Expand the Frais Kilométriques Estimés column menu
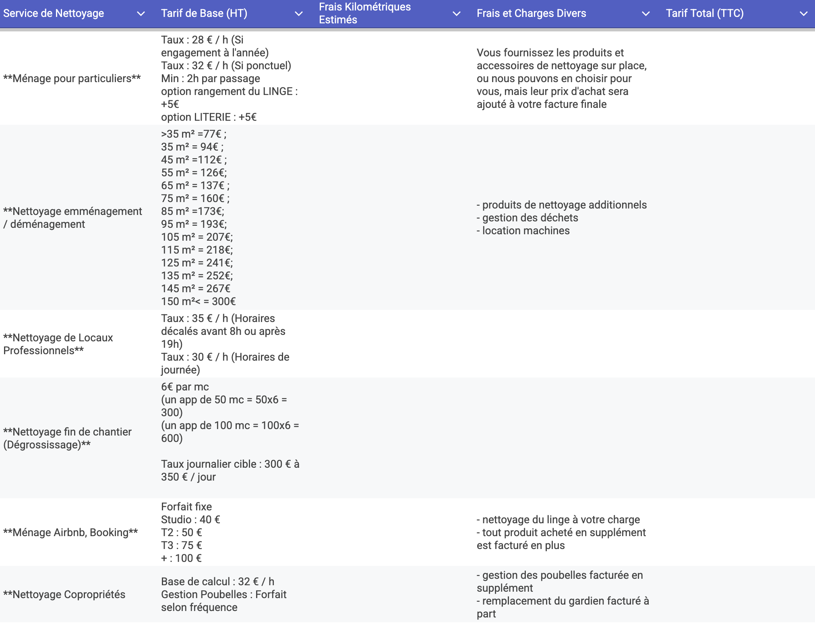 point(456,14)
